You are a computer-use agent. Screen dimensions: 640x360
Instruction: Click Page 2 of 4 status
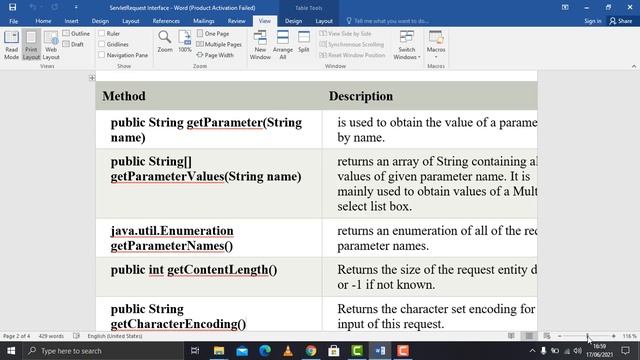tap(16, 336)
